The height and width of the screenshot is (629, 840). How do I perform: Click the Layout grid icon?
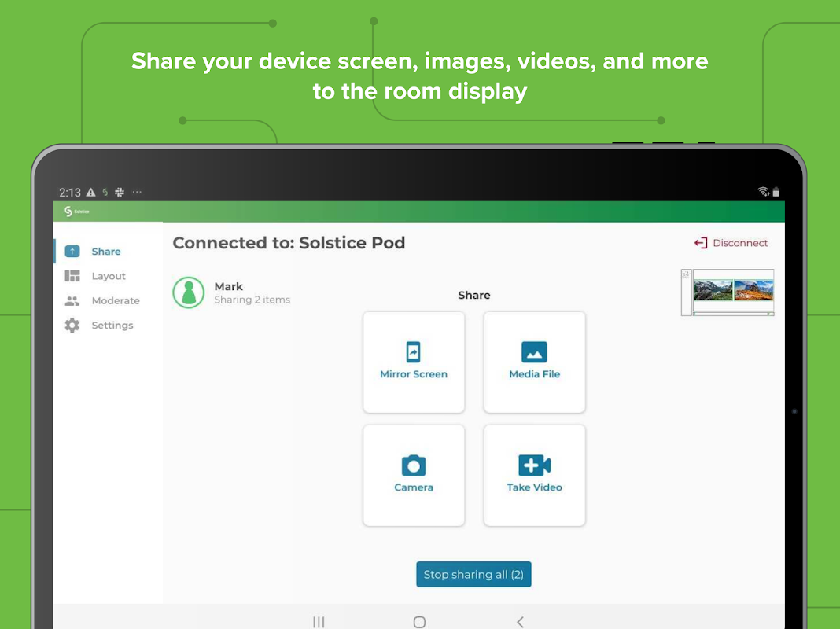[x=72, y=276]
